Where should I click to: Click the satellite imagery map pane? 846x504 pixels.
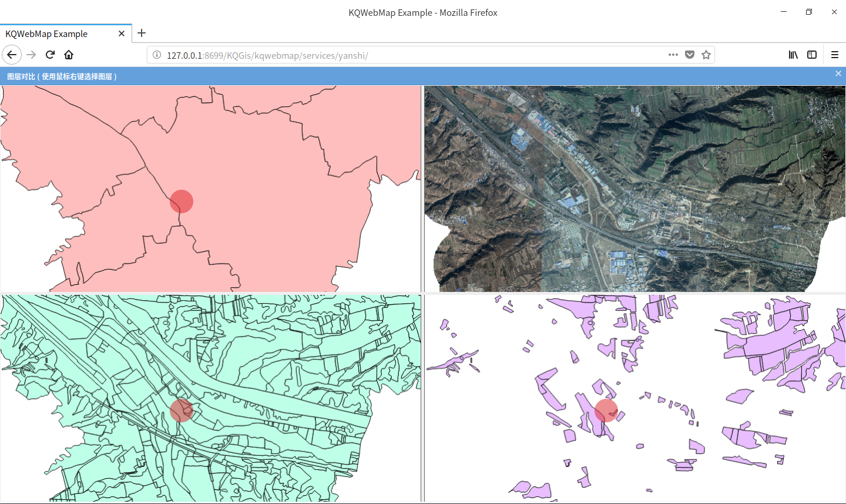634,188
